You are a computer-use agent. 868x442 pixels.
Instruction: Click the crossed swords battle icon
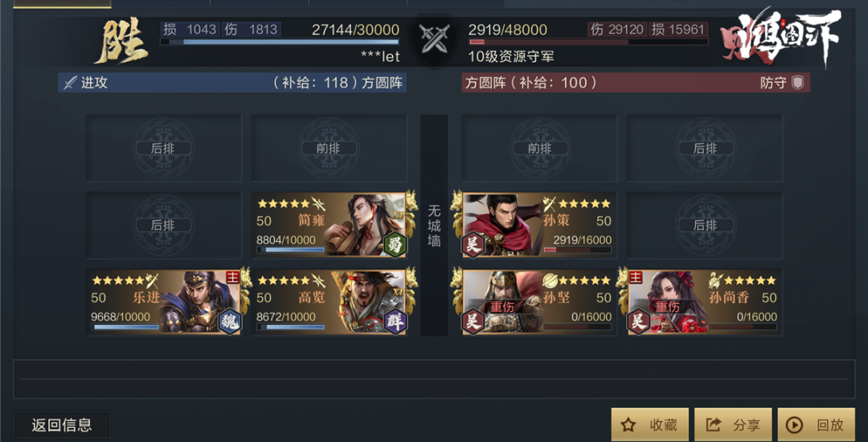click(433, 40)
